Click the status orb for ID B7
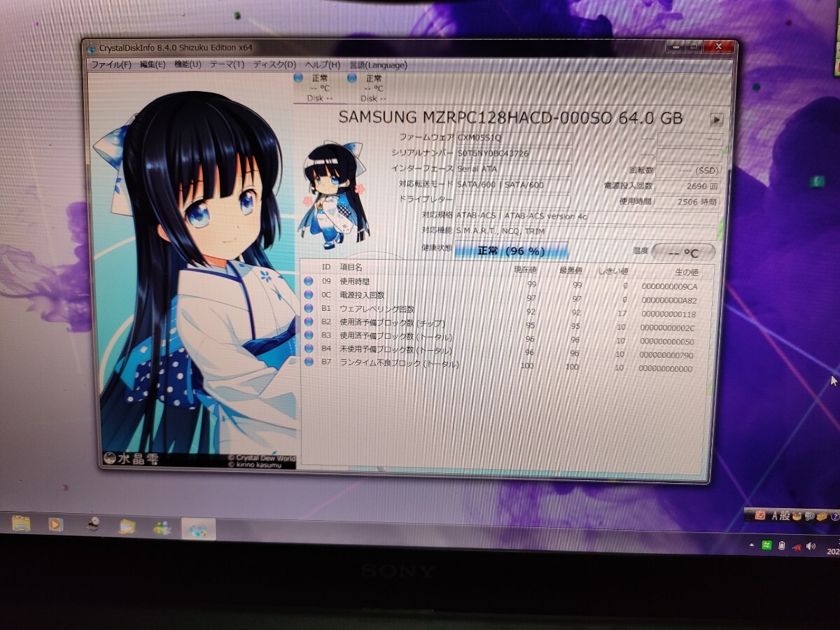Viewport: 840px width, 630px height. pyautogui.click(x=309, y=362)
